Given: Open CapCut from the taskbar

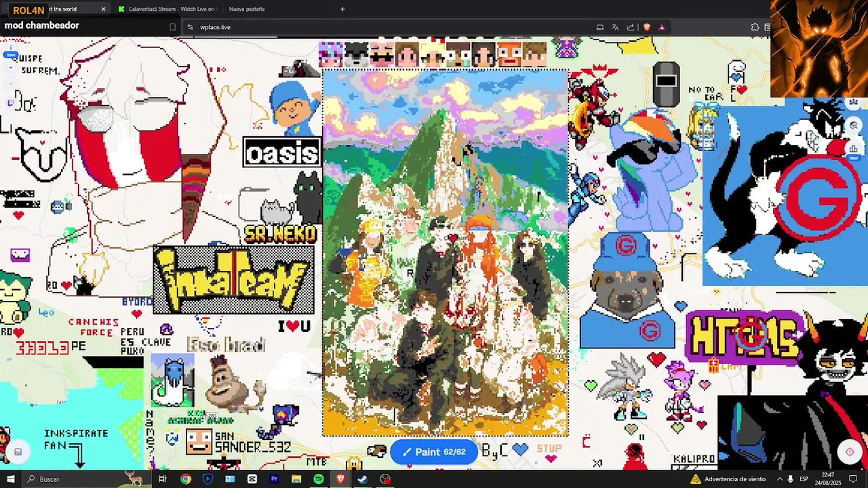Looking at the screenshot, I should (252, 479).
